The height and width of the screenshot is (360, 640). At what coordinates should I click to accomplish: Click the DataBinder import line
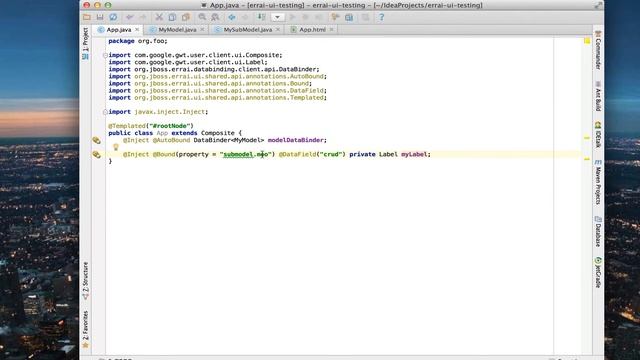[x=214, y=69]
